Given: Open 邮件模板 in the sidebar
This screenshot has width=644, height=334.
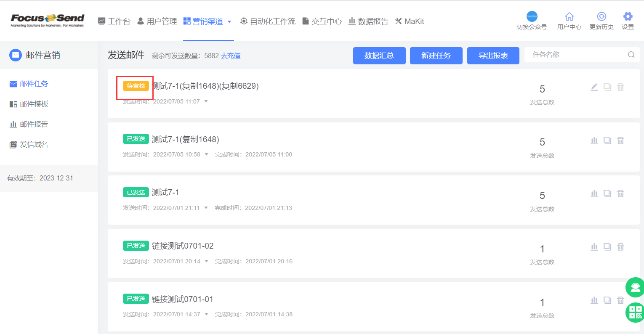Looking at the screenshot, I should pyautogui.click(x=29, y=104).
